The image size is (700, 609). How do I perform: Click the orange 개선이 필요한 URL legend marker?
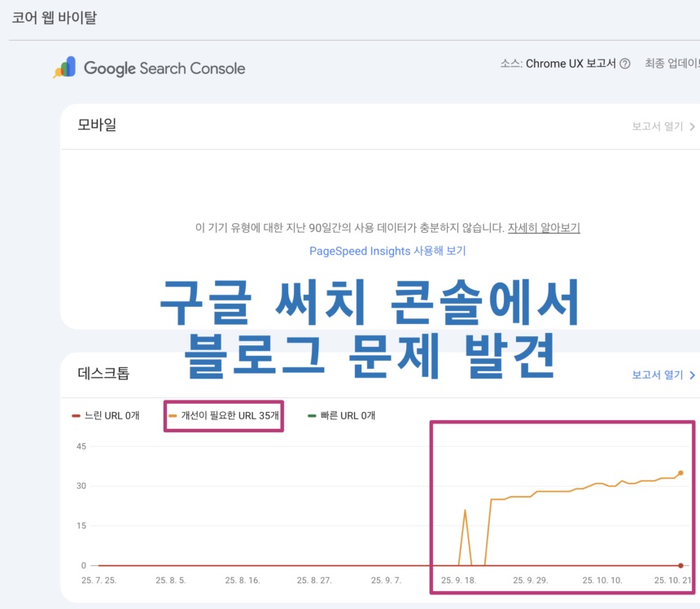(173, 414)
